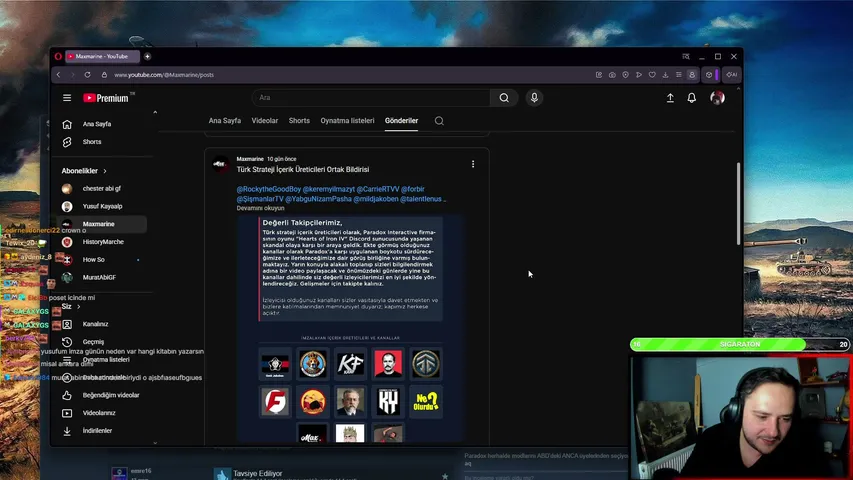Viewport: 853px width, 480px height.
Task: Open the YouTube hamburger guide menu
Action: pyautogui.click(x=67, y=98)
